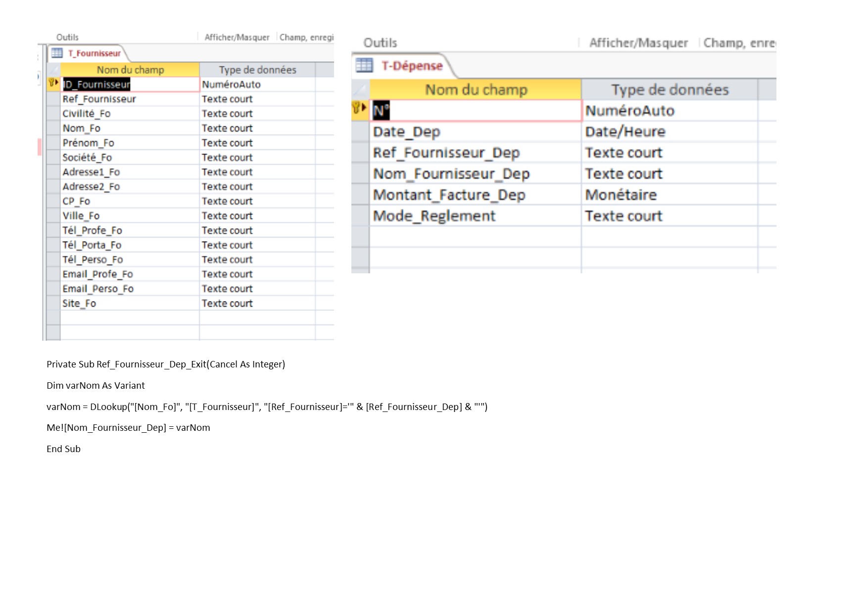This screenshot has height=614, width=868.
Task: Click Monétaire type of Montant_Facture_Dep
Action: coord(670,195)
